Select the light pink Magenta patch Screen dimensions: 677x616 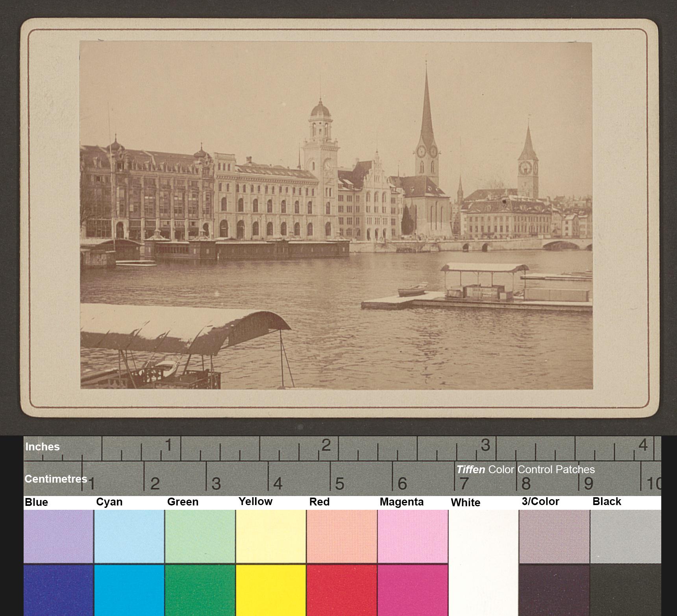point(412,537)
